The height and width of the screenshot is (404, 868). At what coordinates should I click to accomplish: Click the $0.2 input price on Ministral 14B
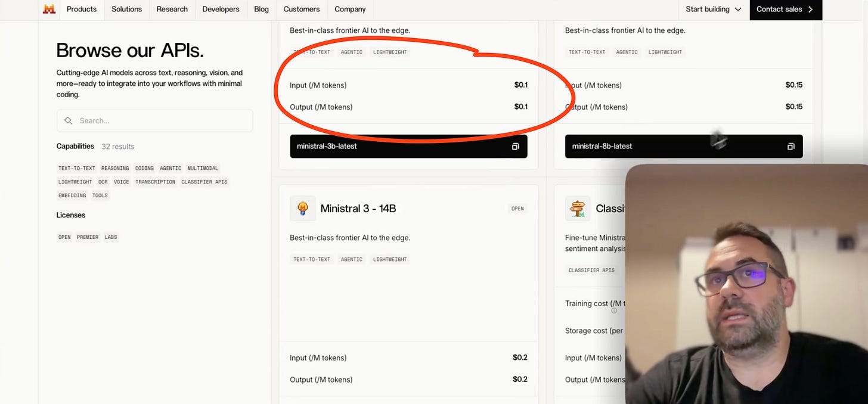point(520,358)
